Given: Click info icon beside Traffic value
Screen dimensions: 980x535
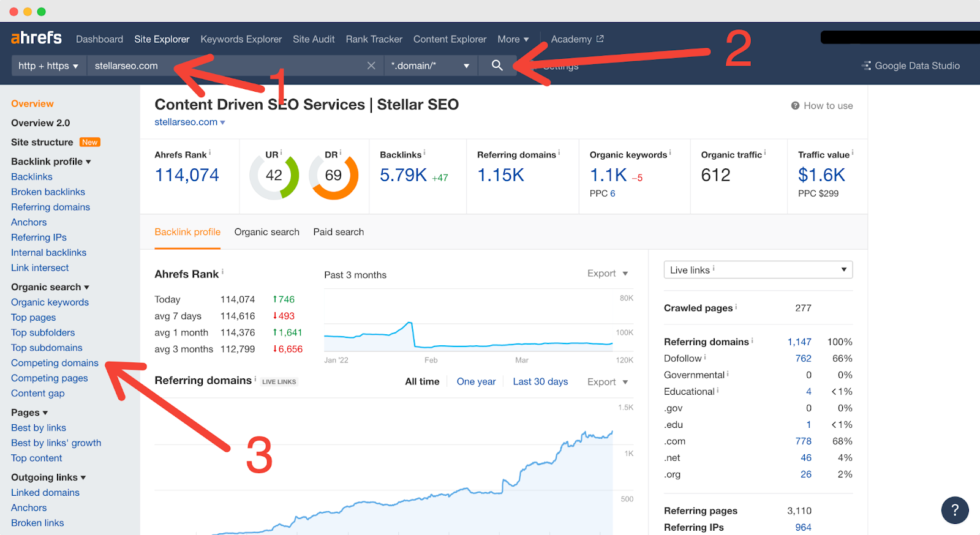Looking at the screenshot, I should pos(853,153).
